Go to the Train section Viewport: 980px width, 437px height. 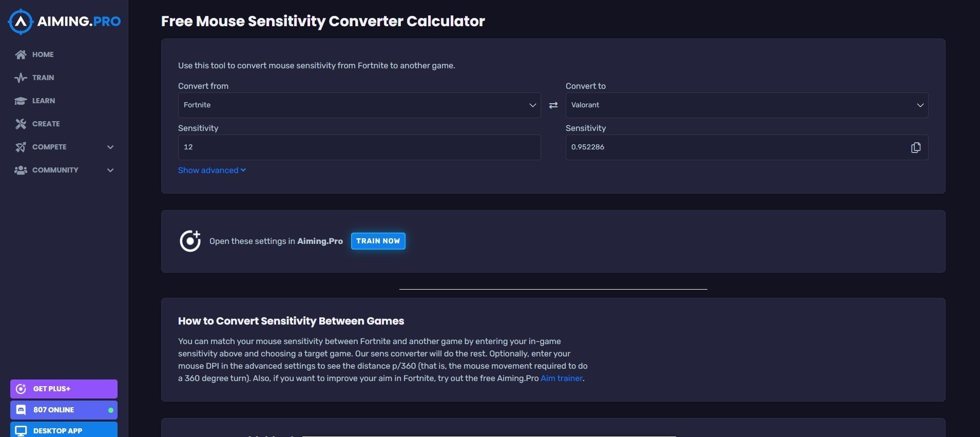click(43, 78)
